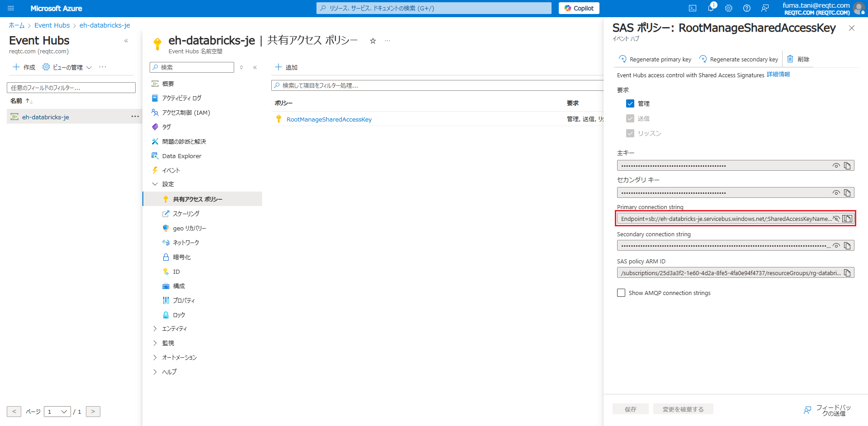Open Cloud Shell in the top bar
868x426 pixels.
pos(692,8)
